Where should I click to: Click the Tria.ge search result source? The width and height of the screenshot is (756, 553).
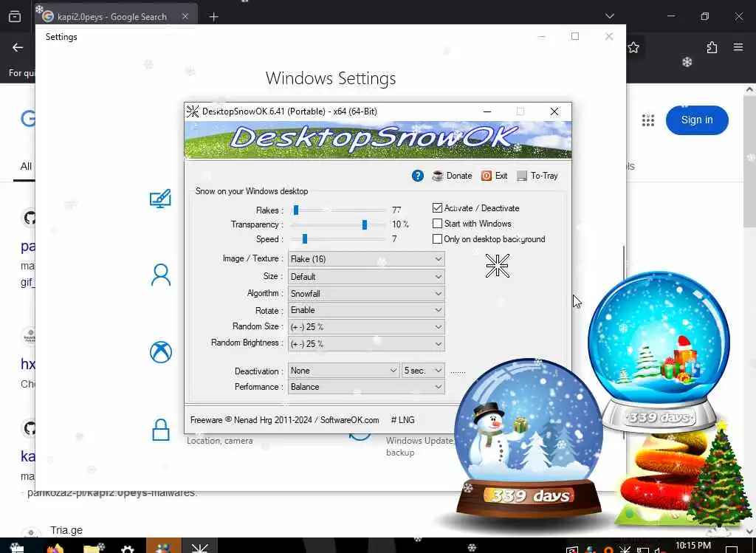(x=66, y=530)
